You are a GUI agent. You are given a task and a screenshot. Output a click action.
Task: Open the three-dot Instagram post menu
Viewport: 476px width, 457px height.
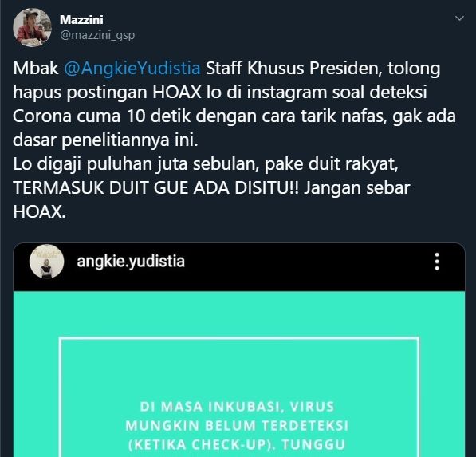click(x=437, y=261)
